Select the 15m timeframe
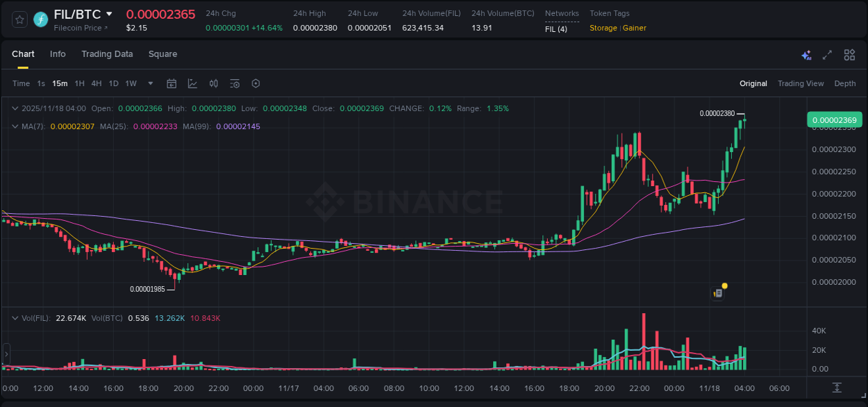 [x=60, y=83]
